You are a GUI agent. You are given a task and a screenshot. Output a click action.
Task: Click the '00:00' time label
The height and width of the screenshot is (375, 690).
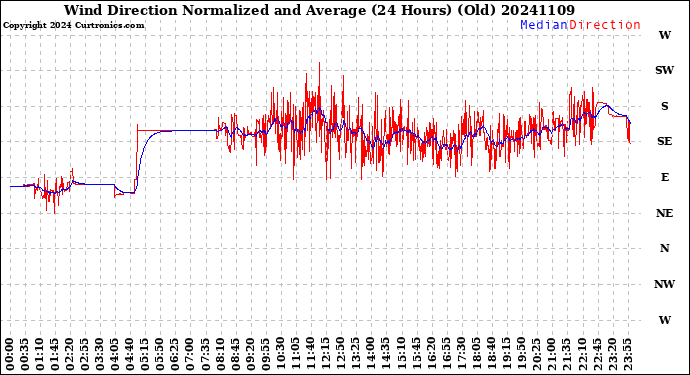(10, 354)
